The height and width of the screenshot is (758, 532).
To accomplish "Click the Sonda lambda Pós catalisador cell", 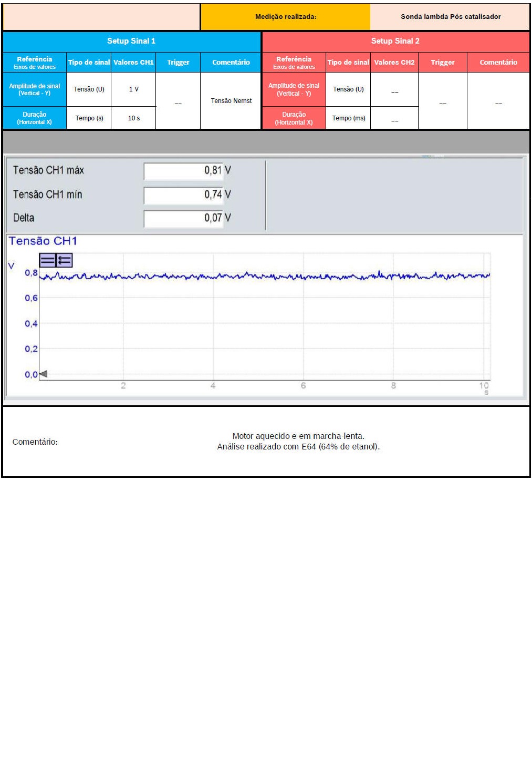I will [450, 17].
